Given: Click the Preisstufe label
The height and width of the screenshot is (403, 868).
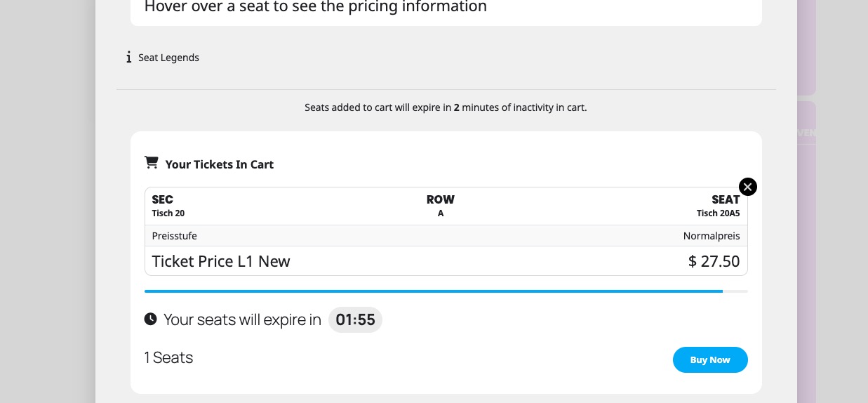Looking at the screenshot, I should pyautogui.click(x=174, y=236).
